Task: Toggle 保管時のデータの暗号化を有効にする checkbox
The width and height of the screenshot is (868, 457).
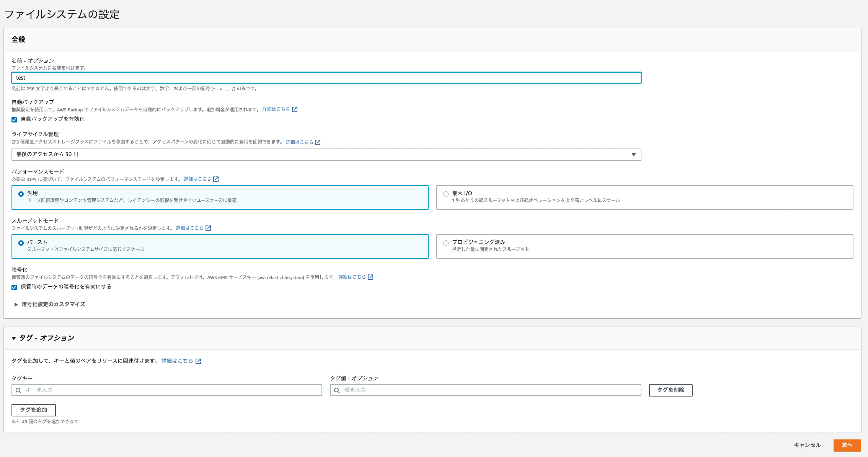Action: click(x=14, y=287)
